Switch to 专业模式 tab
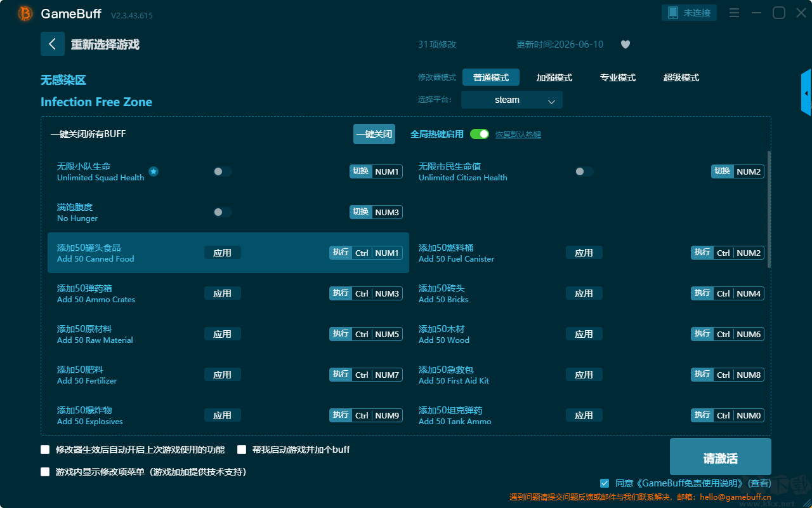 click(618, 77)
